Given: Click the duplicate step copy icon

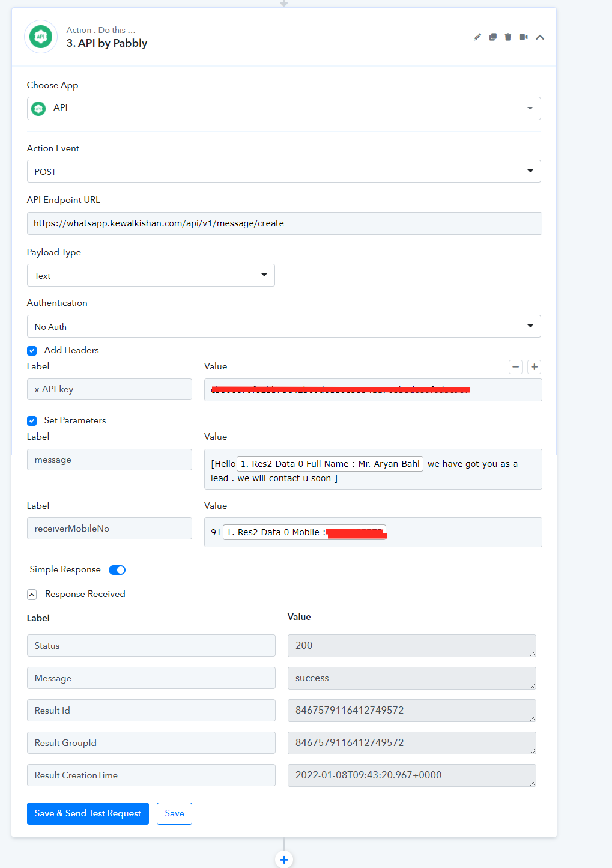Looking at the screenshot, I should [493, 37].
